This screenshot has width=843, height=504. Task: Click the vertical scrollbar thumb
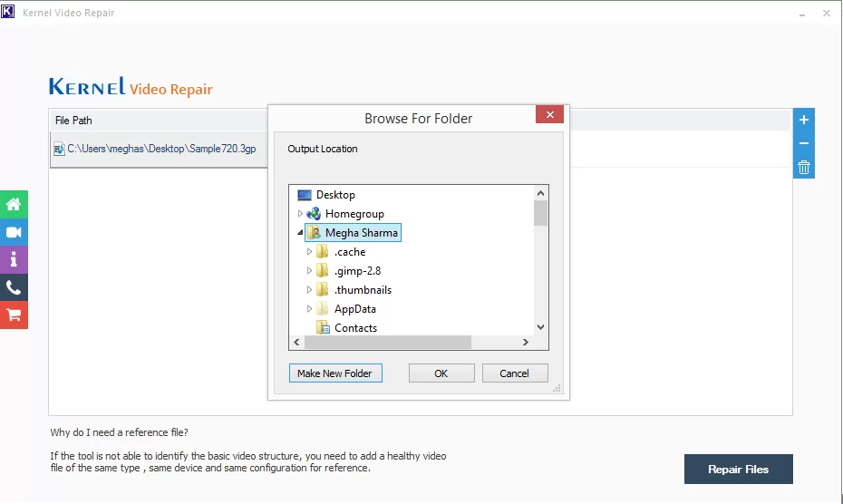(541, 213)
